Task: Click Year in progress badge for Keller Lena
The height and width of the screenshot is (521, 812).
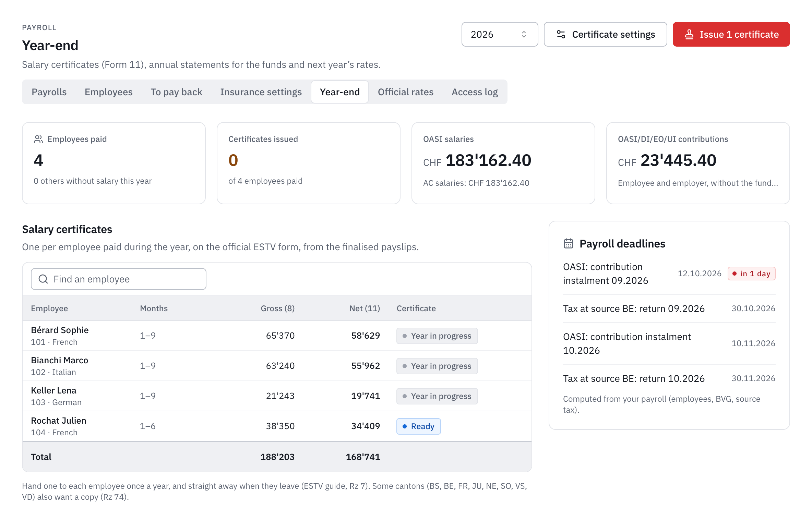Action: (x=437, y=396)
